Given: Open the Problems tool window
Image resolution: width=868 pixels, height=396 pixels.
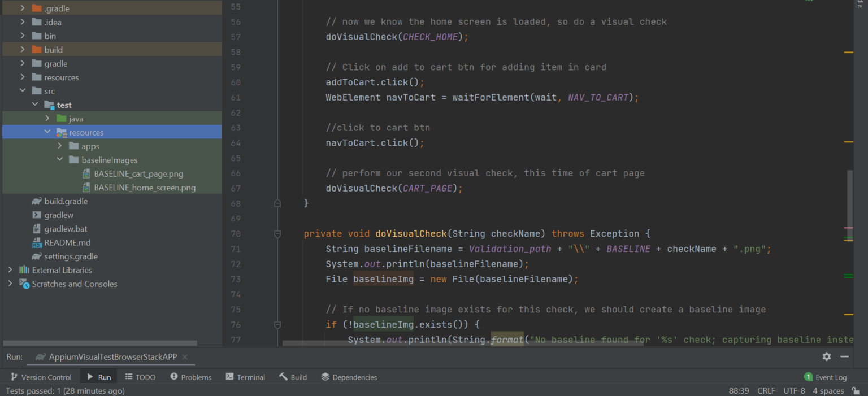Looking at the screenshot, I should point(190,377).
